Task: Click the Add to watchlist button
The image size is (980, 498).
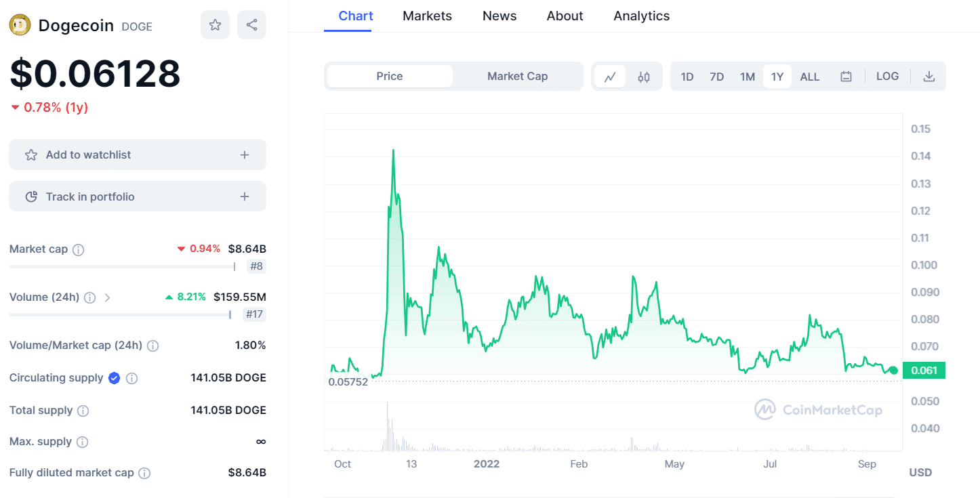Action: (x=138, y=154)
